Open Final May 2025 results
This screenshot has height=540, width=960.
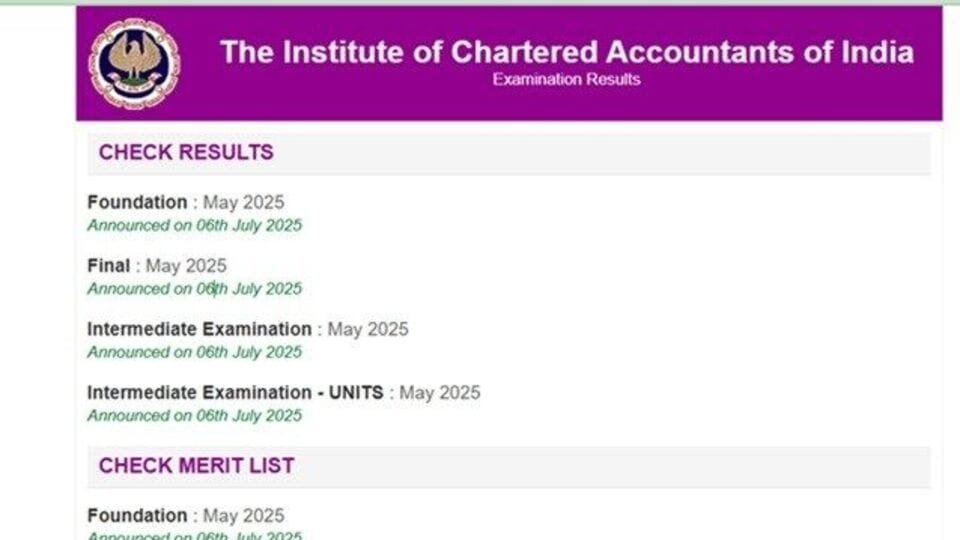[x=109, y=266]
